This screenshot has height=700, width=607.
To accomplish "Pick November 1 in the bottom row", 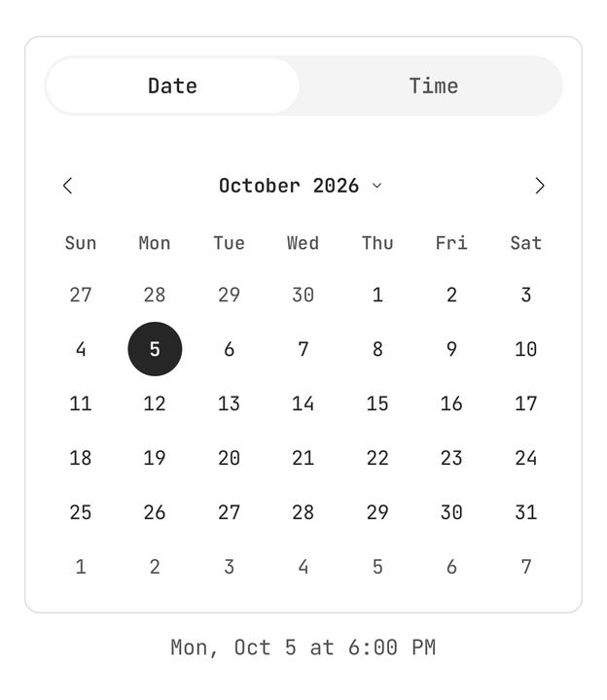I will click(x=81, y=567).
